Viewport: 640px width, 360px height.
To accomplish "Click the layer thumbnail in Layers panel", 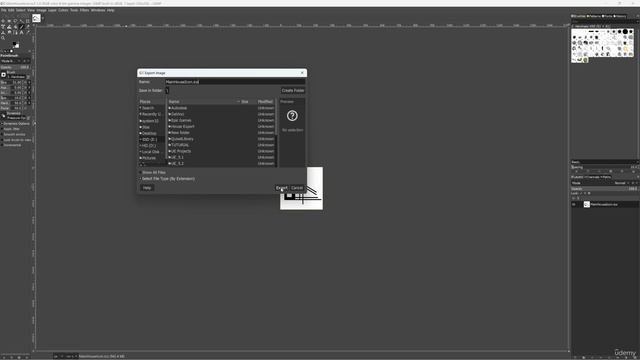I will [587, 204].
